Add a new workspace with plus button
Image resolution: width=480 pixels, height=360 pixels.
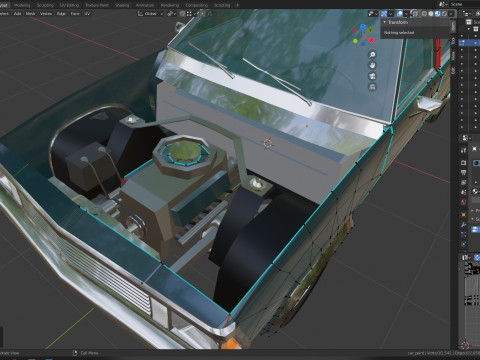pos(237,5)
